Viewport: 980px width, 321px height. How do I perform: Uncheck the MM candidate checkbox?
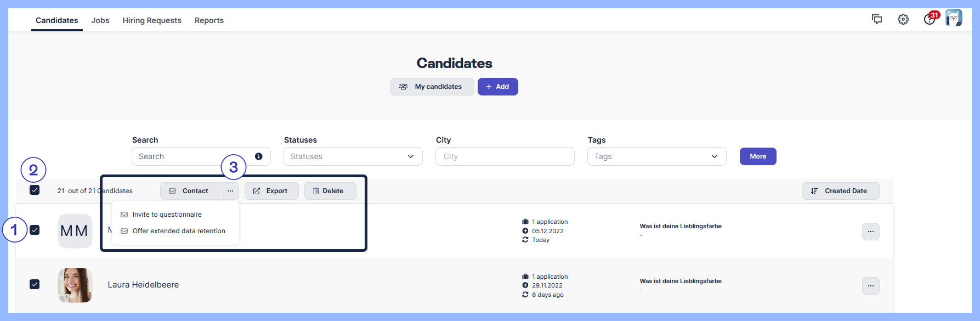(35, 230)
